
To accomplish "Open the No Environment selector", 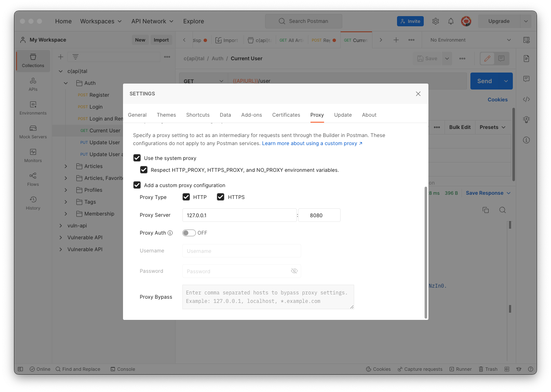I will 470,40.
